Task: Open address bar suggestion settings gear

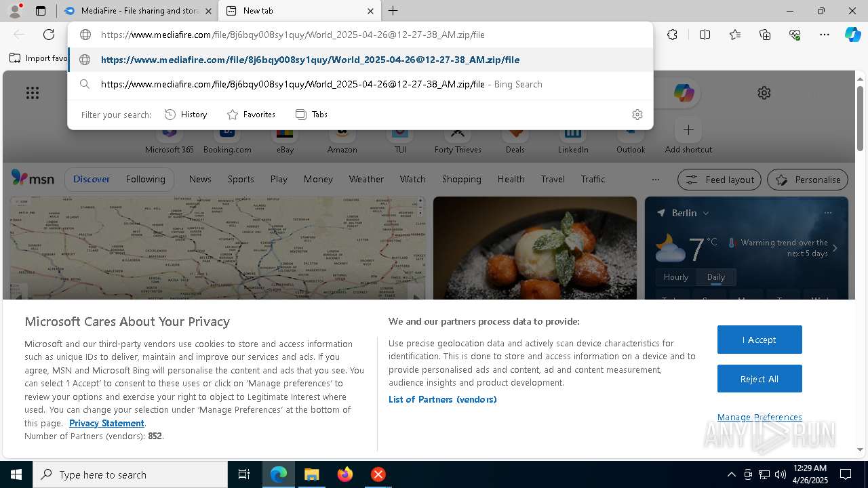Action: (637, 115)
